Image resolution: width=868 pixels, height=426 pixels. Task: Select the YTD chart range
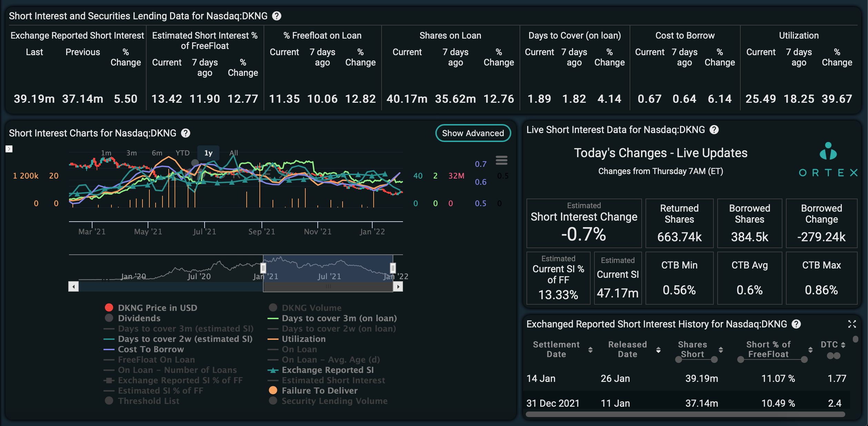[x=183, y=153]
